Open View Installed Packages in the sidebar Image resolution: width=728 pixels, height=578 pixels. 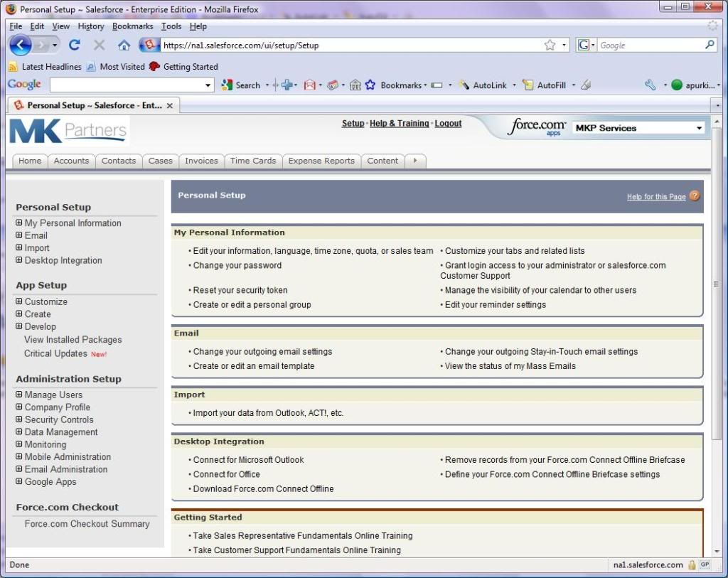(73, 340)
